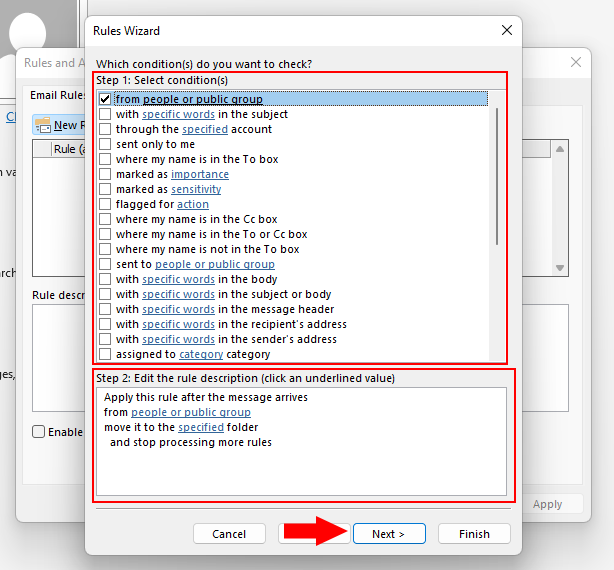Click the New Rule icon in background window
This screenshot has width=614, height=570.
tap(43, 125)
